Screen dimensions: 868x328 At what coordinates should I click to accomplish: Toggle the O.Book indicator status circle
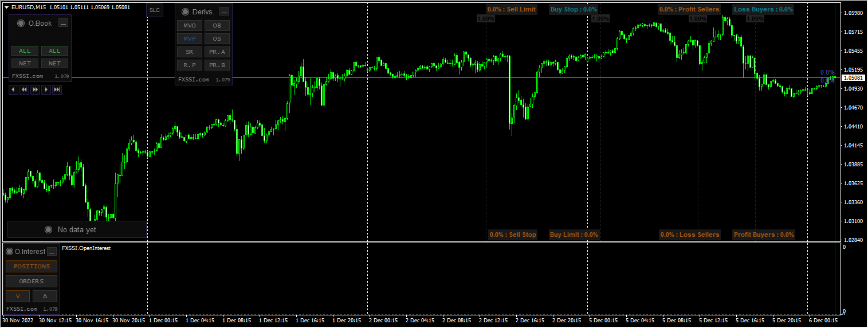21,23
